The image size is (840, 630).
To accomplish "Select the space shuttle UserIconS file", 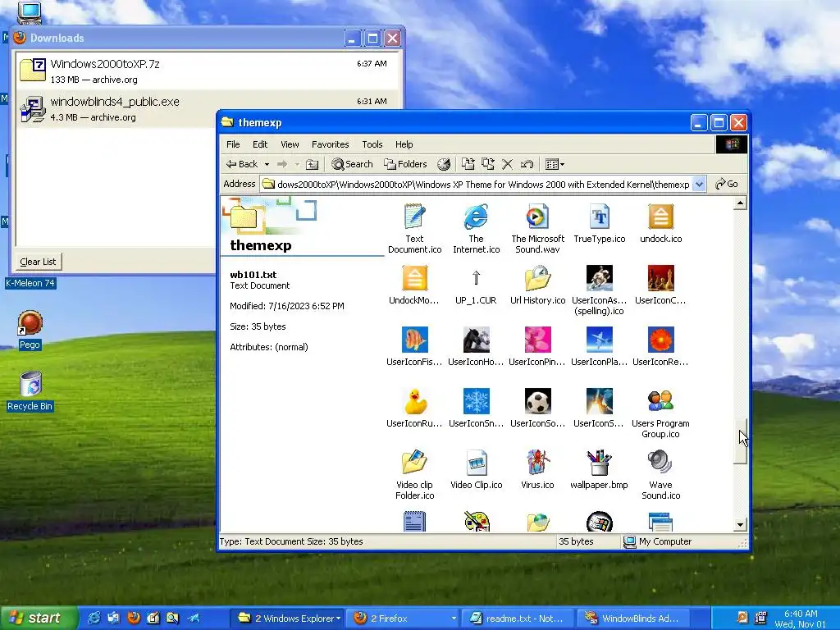I will pos(600,408).
